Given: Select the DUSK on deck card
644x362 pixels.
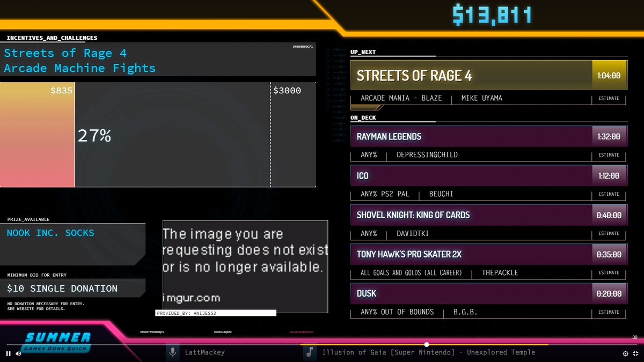Looking at the screenshot, I should 488,293.
